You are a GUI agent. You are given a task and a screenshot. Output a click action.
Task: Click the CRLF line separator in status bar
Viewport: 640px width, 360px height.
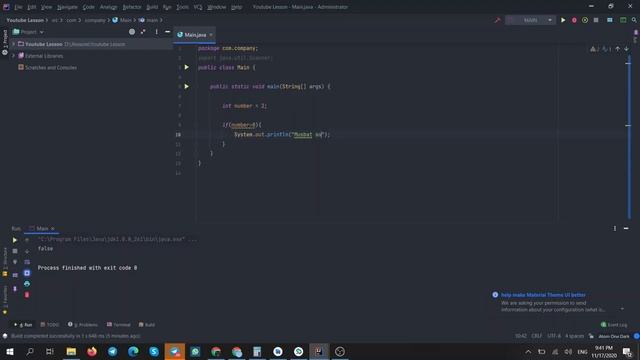[537, 336]
